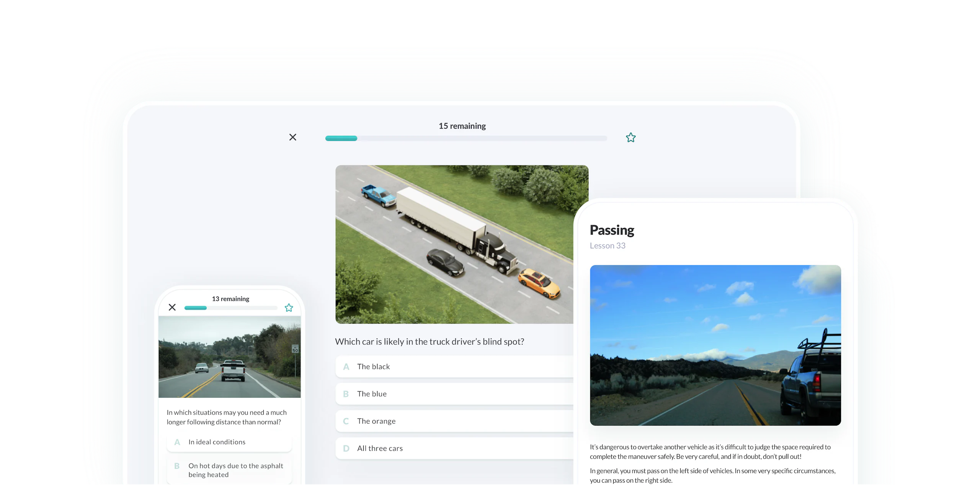Open the Passing lesson road photo
The width and height of the screenshot is (980, 485).
715,345
